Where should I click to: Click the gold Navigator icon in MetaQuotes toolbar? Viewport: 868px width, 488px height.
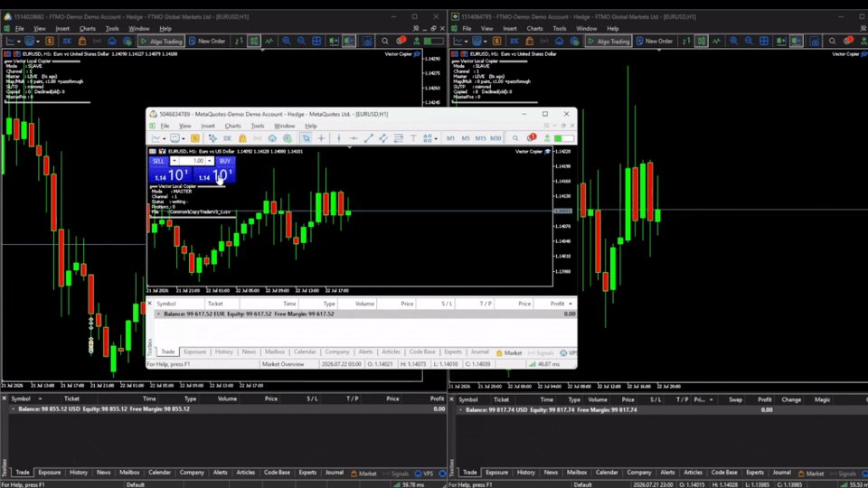point(195,138)
